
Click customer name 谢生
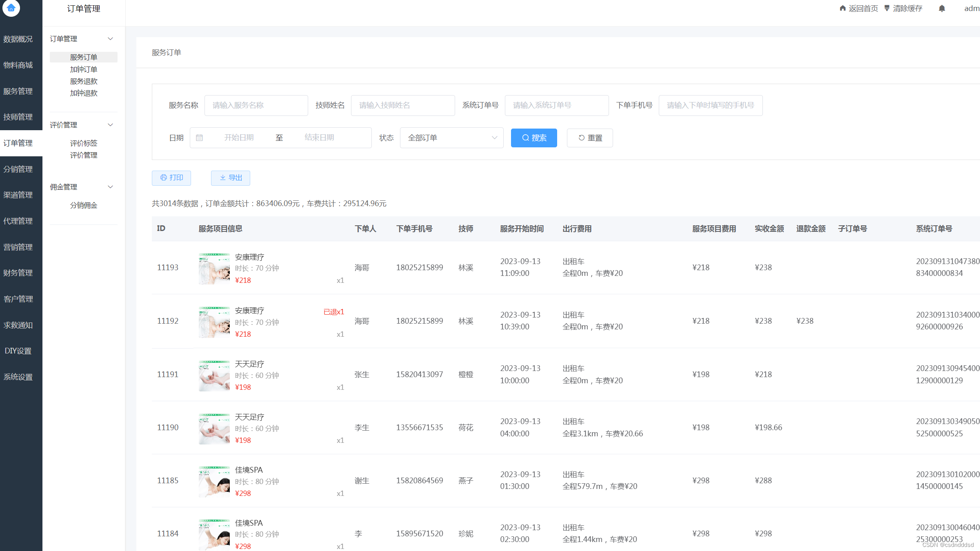[362, 480]
